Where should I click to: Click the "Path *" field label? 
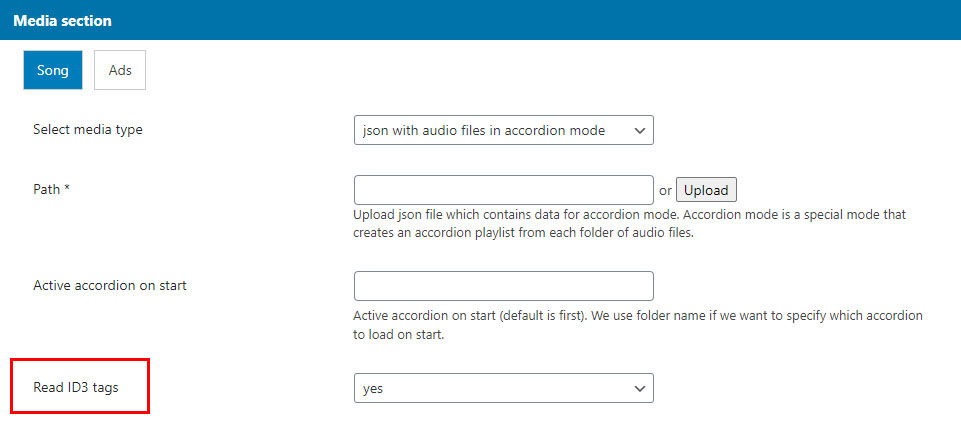51,188
